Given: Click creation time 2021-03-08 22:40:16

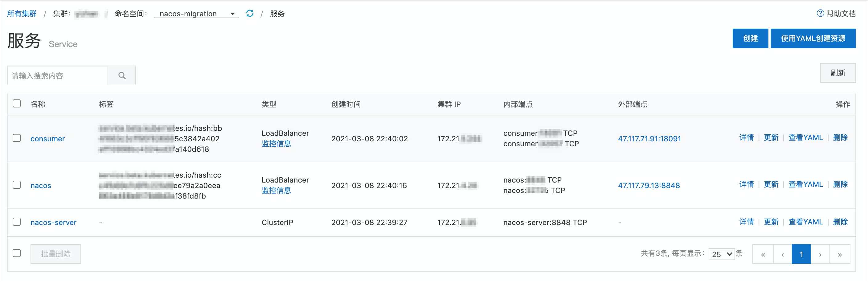Looking at the screenshot, I should (369, 185).
